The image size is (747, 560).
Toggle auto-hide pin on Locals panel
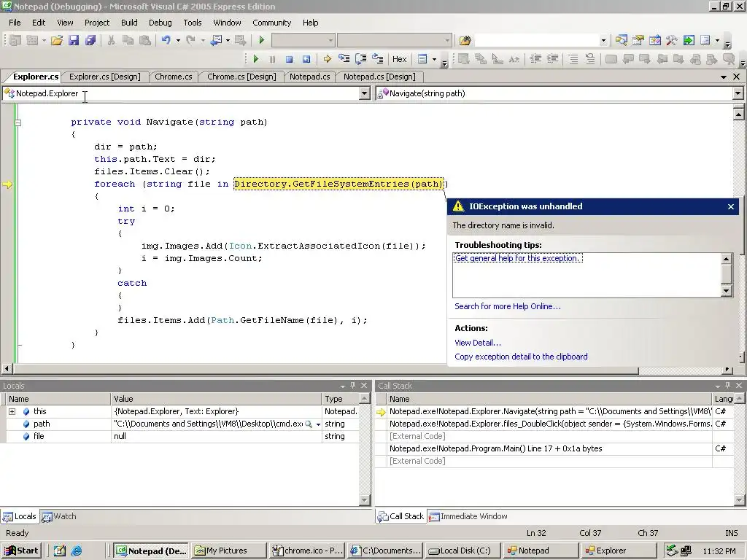(x=353, y=385)
